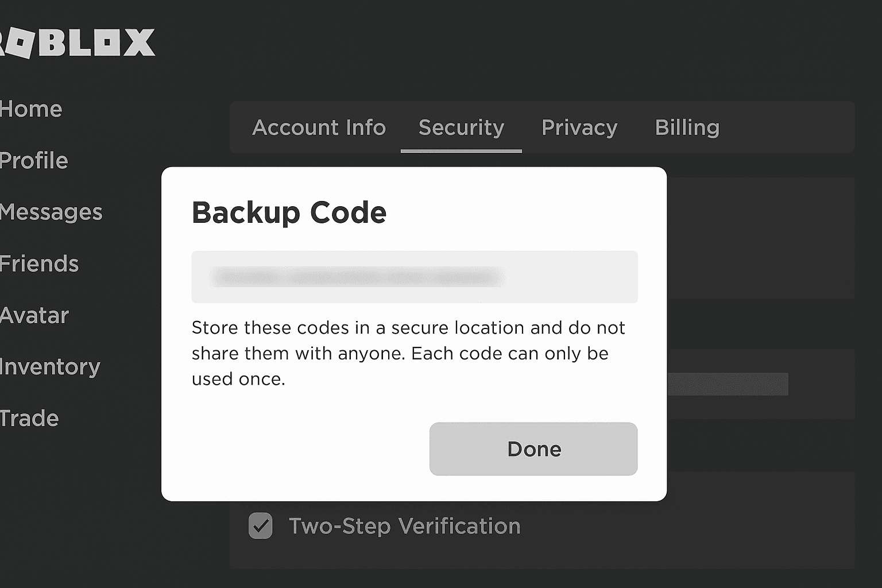The width and height of the screenshot is (882, 588).
Task: Open the Trade page
Action: (30, 419)
